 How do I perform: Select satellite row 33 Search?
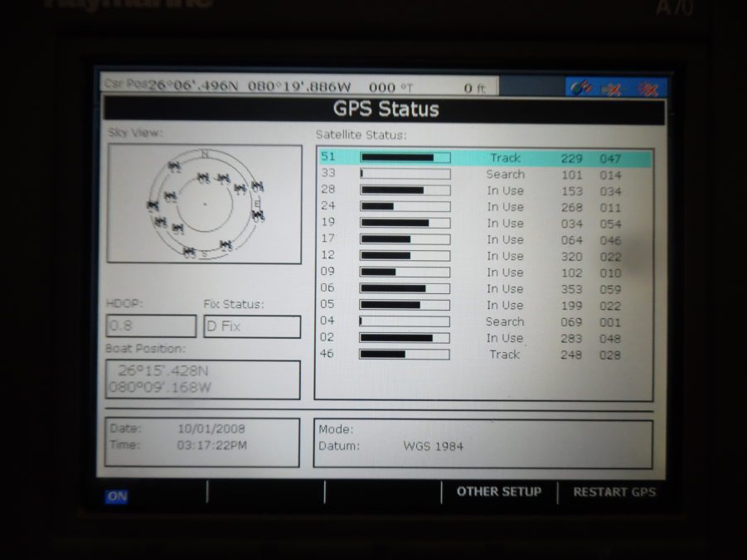[x=485, y=174]
